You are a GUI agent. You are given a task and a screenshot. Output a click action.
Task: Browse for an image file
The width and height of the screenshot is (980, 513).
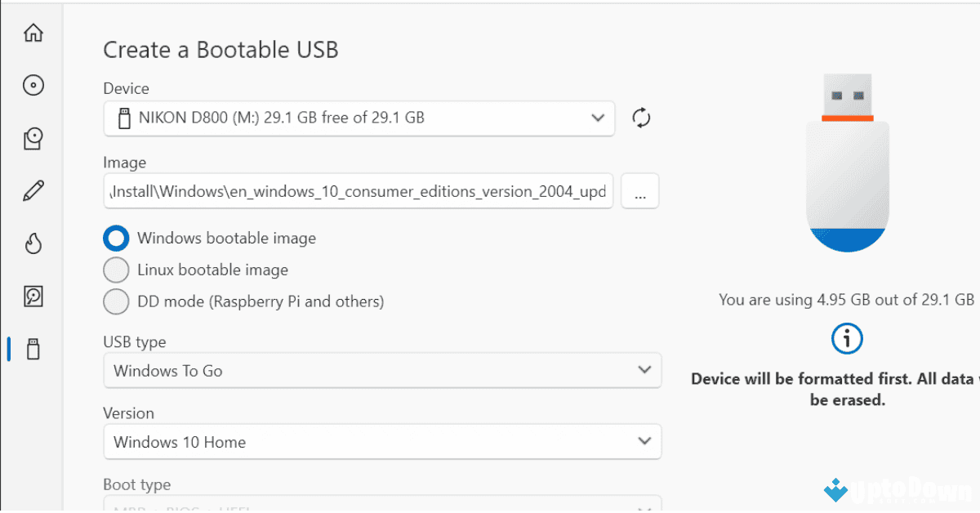[x=640, y=190]
